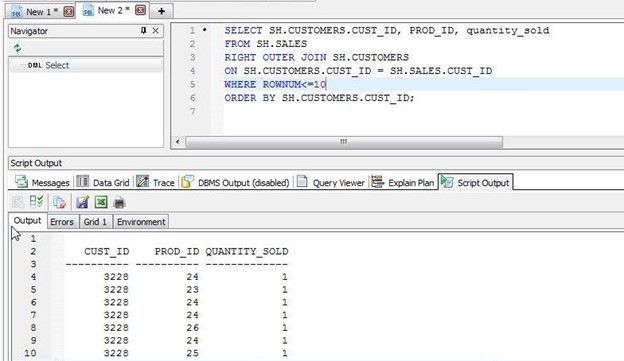Click SQL line 1 with SELECT statement
This screenshot has width=624, height=361.
coord(386,31)
